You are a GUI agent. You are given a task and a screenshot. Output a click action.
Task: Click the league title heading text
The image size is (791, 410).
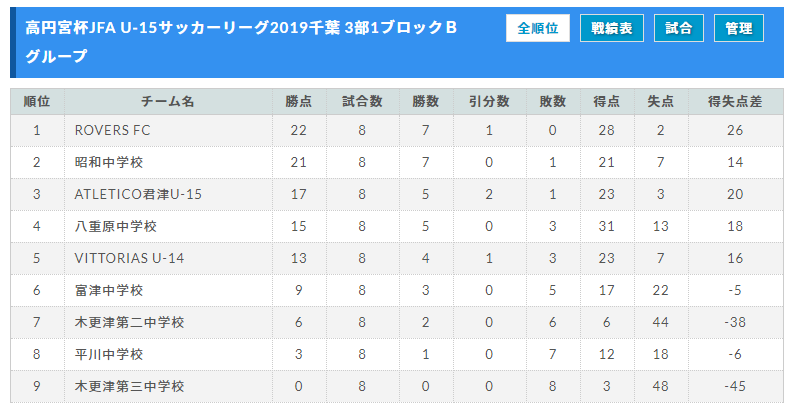(241, 42)
